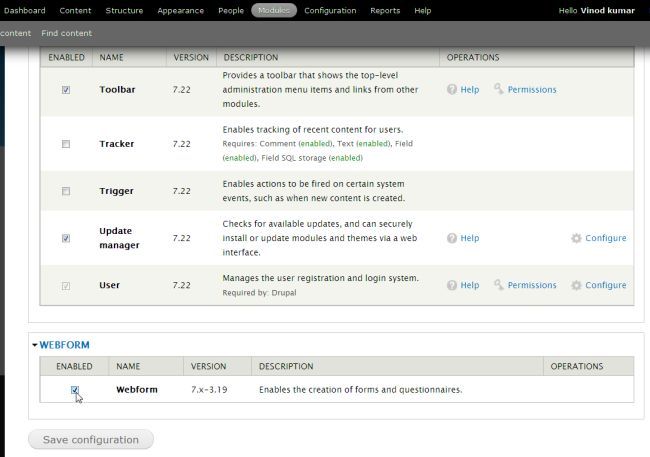Click the Save configuration button
Image resolution: width=650 pixels, height=457 pixels.
coord(91,440)
